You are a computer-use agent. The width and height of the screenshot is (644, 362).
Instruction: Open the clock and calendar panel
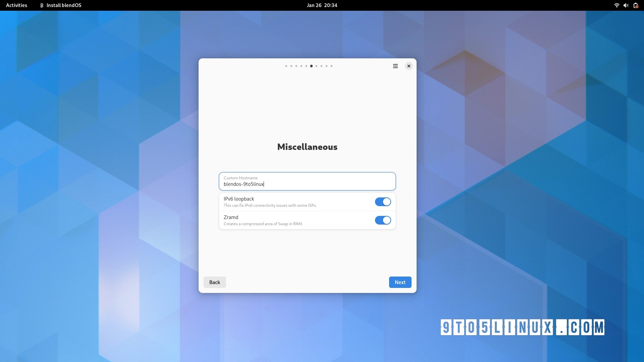[322, 5]
